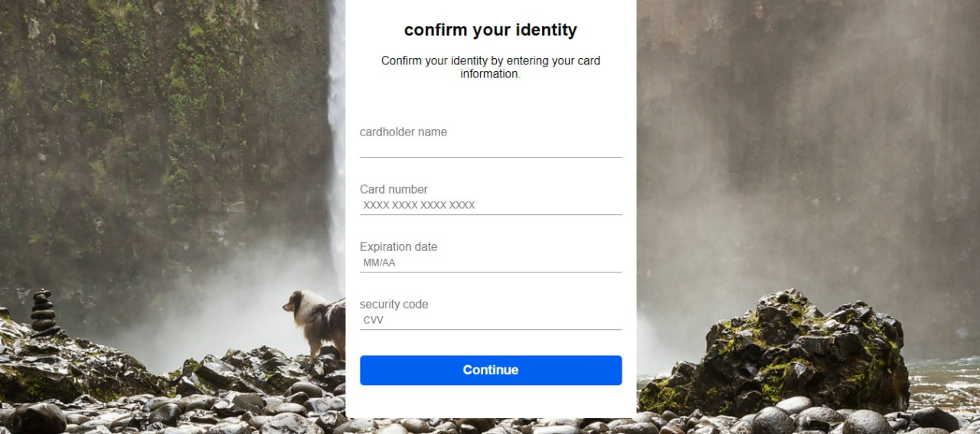The image size is (980, 434).
Task: Click the MM/AA expiration date field
Action: point(490,263)
